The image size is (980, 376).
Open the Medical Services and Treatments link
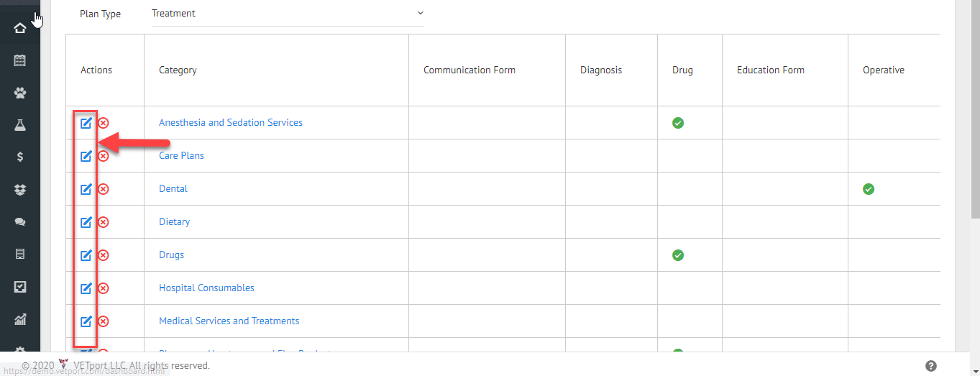(229, 321)
